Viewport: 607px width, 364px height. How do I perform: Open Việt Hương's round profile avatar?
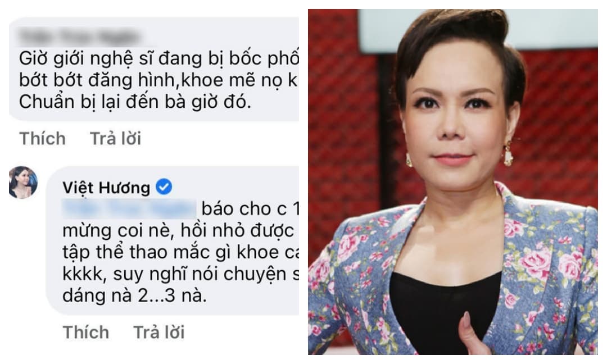tap(23, 183)
